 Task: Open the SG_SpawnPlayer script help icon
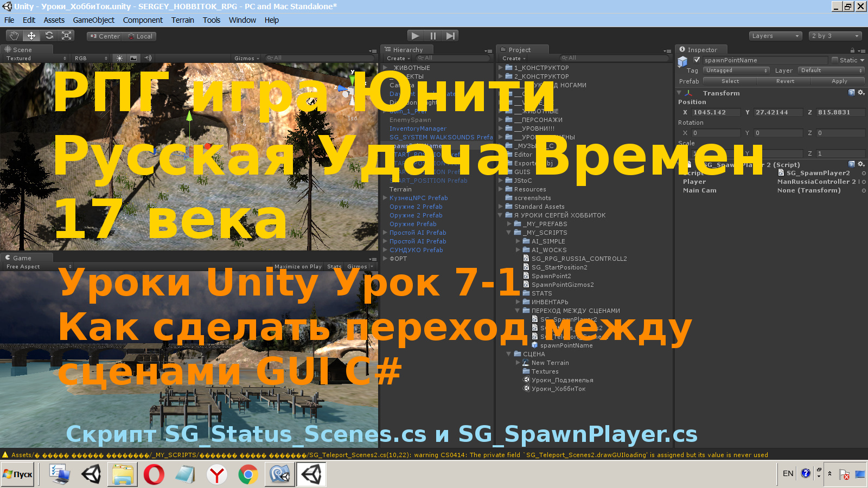[852, 164]
